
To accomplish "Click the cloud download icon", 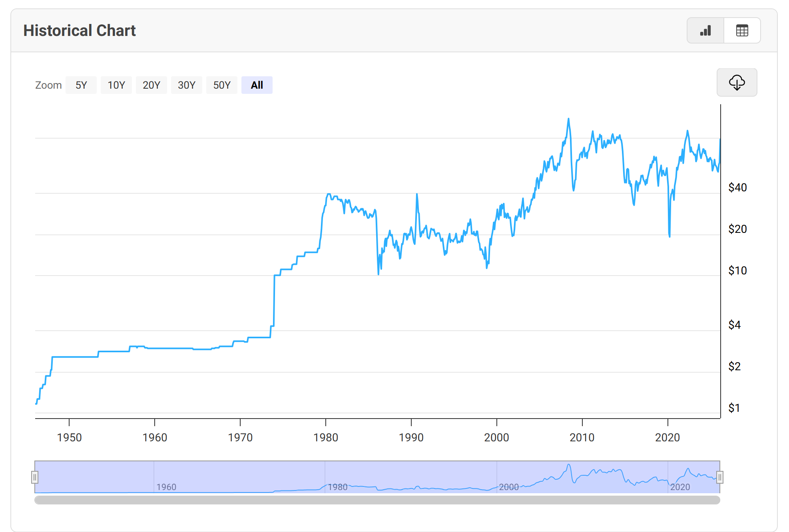I will click(x=737, y=83).
